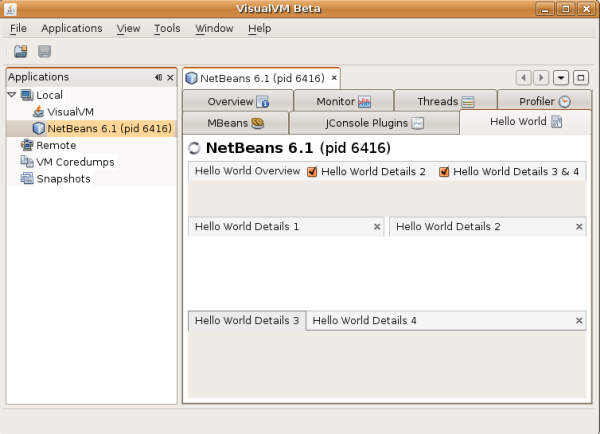Select VisualVM in the Applications tree
The height and width of the screenshot is (434, 600).
coord(70,112)
